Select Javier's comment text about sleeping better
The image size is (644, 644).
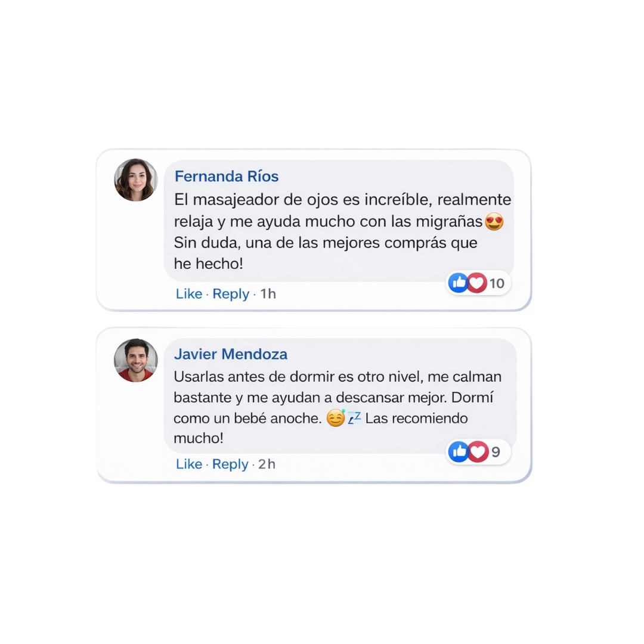click(338, 407)
